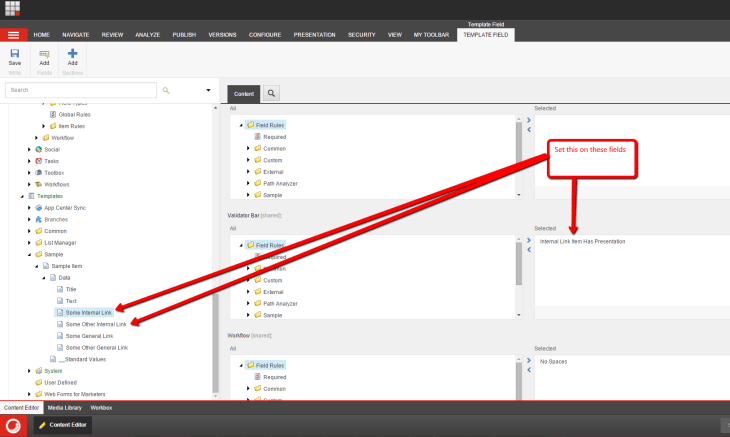Select No Spaces in Workflow selected list
The width and height of the screenshot is (730, 437).
coord(553,362)
